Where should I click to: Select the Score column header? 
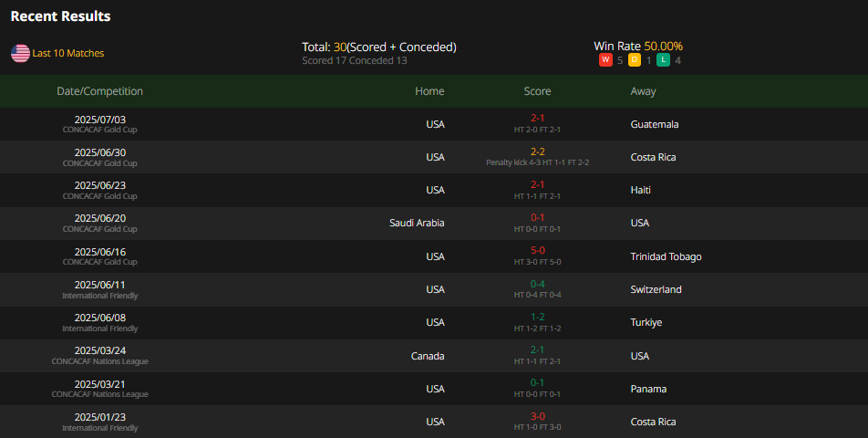tap(538, 91)
